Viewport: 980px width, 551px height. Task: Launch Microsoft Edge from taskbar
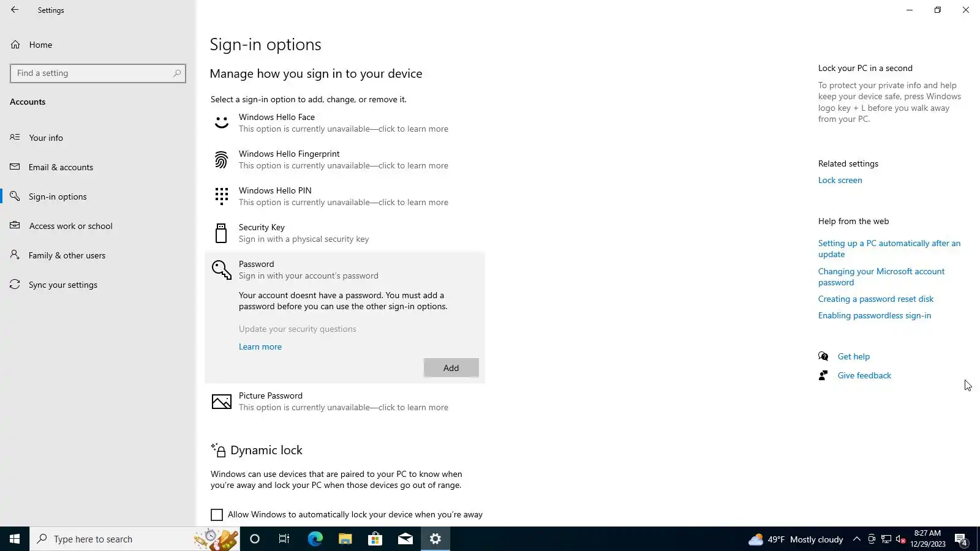tap(315, 539)
